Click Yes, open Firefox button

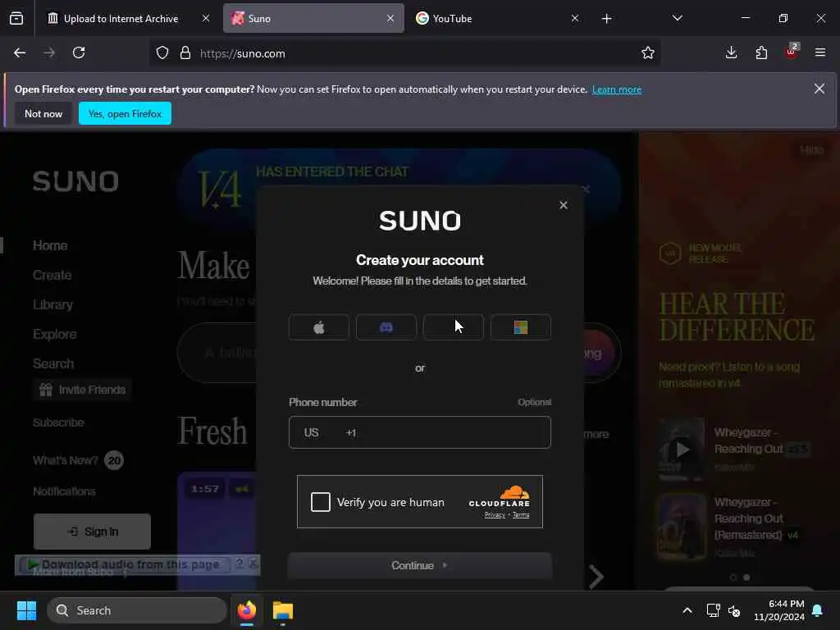pos(125,113)
